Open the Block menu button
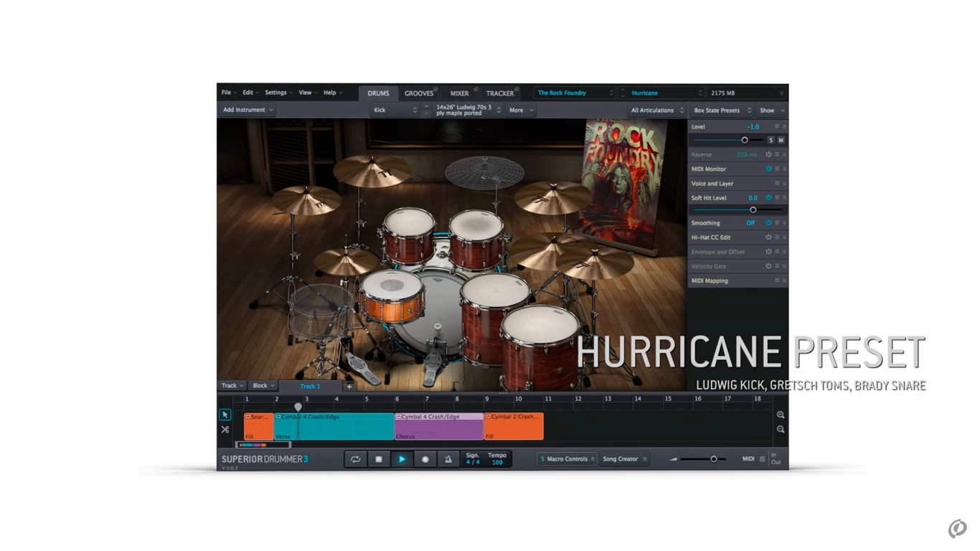This screenshot has width=980, height=551. pos(263,386)
